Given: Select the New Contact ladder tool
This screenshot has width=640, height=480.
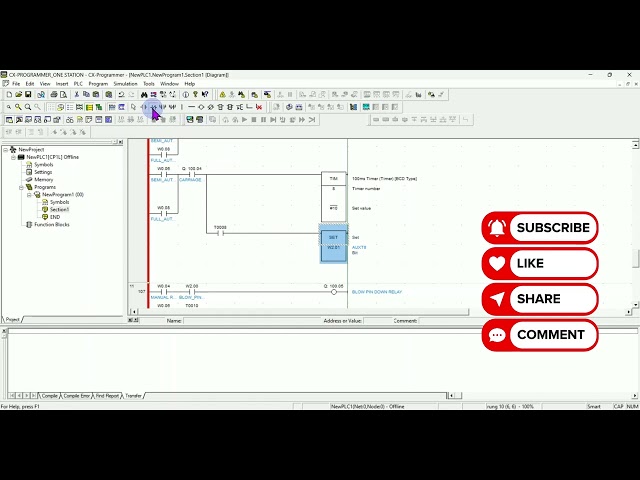Looking at the screenshot, I should 144,107.
